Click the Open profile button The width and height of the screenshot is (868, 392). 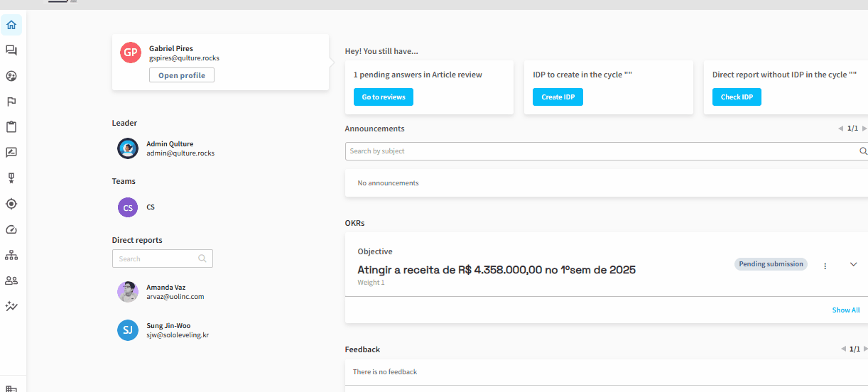[181, 75]
